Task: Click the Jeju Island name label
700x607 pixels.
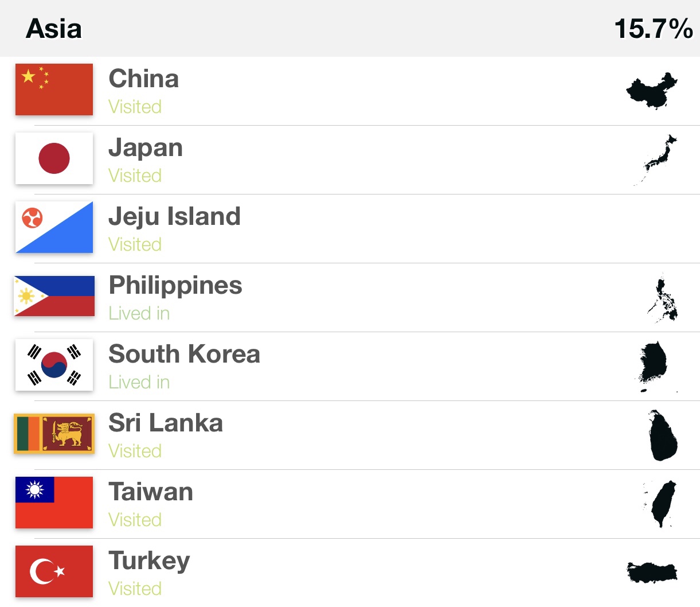Action: (x=174, y=216)
